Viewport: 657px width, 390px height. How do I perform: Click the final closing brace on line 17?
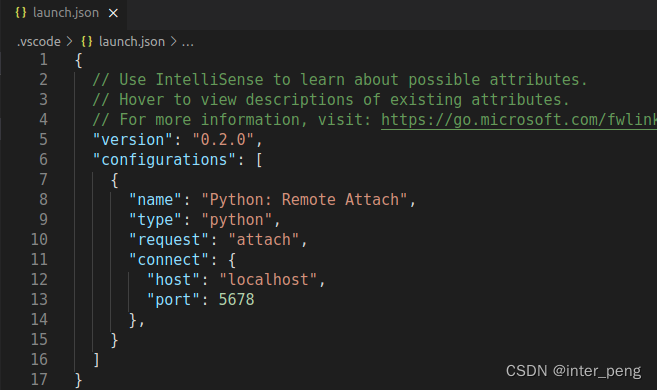click(x=78, y=380)
